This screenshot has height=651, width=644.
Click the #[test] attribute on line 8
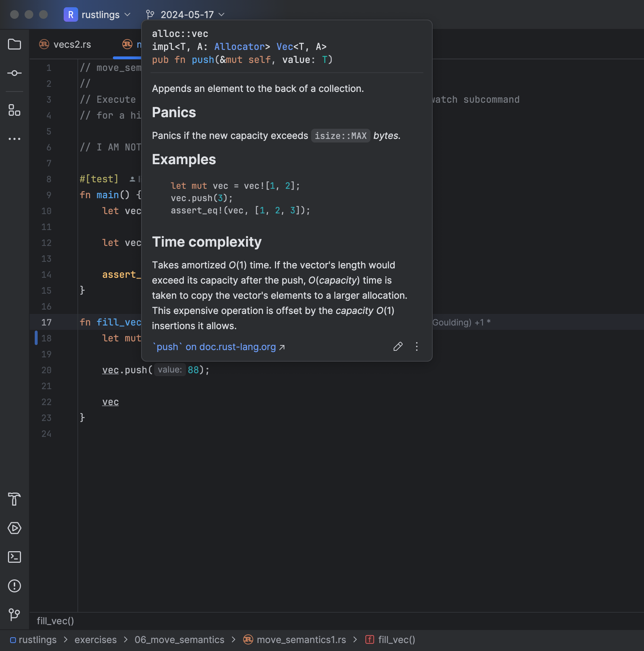pos(99,179)
